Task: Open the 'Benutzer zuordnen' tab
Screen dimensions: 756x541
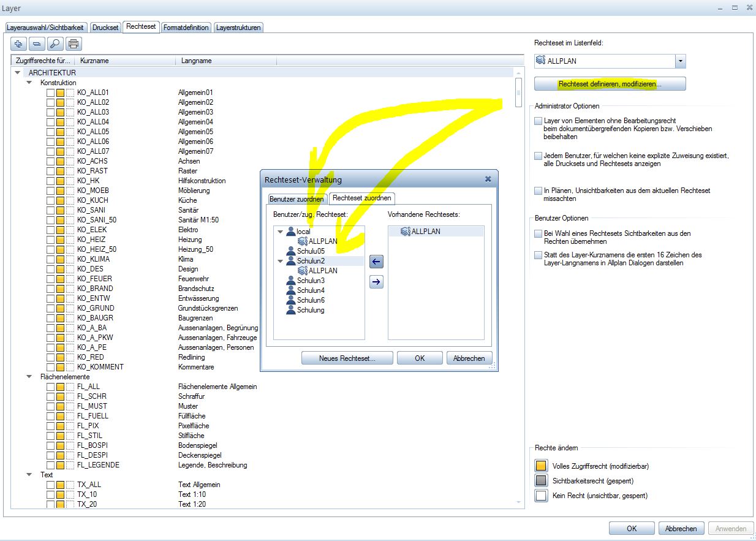Action: pos(297,199)
